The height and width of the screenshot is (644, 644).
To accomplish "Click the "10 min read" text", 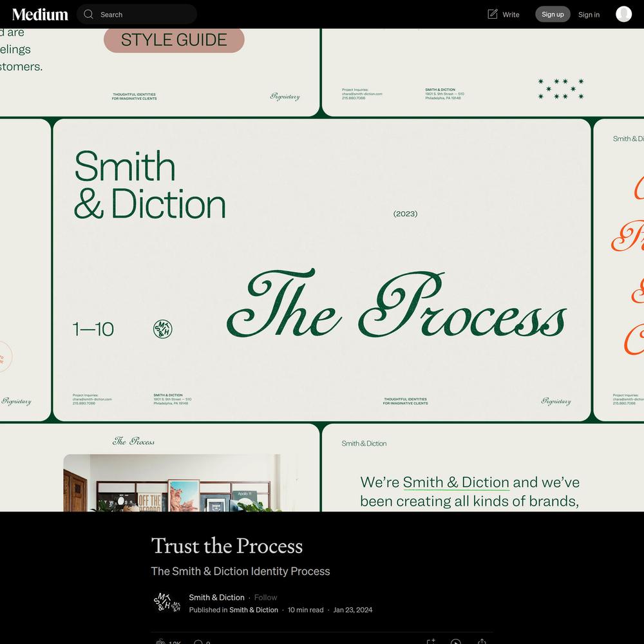I will click(x=305, y=610).
